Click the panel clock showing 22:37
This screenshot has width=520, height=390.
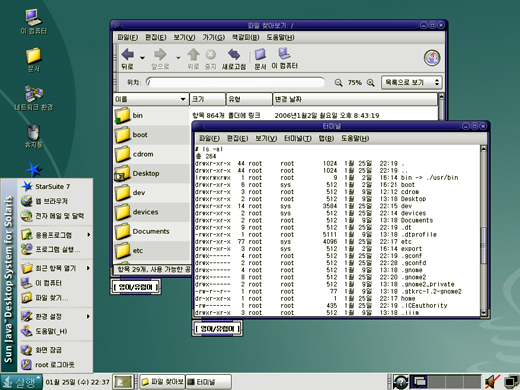(x=77, y=382)
